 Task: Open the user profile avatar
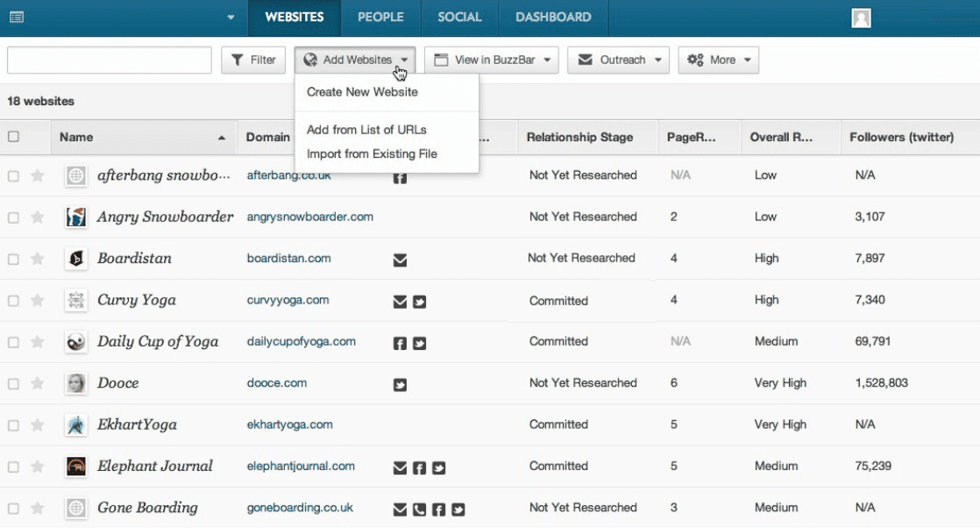pos(862,18)
